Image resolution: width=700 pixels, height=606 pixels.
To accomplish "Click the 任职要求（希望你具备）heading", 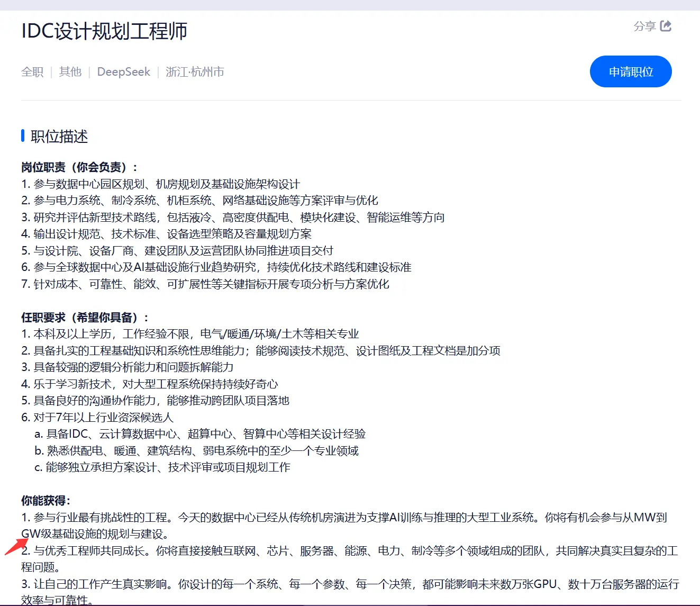I will click(85, 318).
